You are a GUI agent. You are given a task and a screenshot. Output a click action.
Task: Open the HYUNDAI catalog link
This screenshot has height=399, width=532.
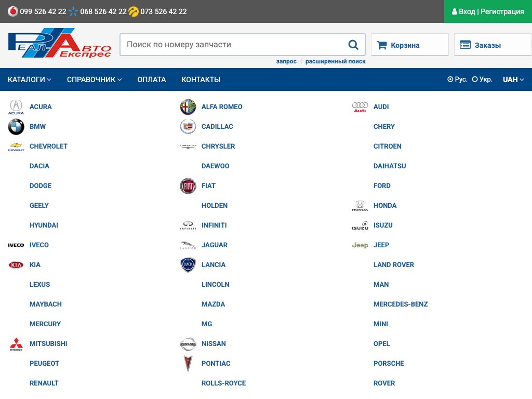coord(44,225)
